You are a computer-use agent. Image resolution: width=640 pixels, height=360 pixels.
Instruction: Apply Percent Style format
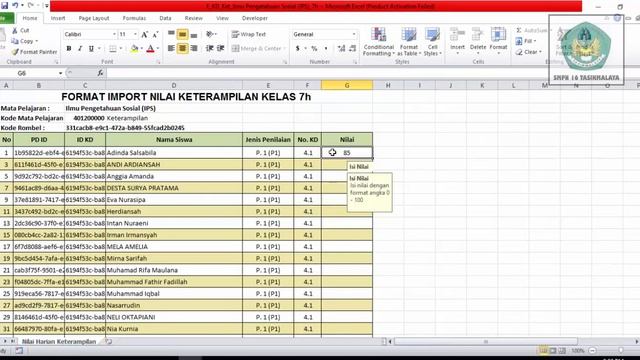[x=314, y=49]
